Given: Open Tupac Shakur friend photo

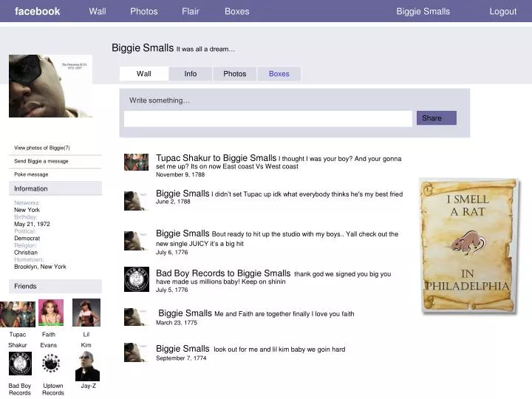Looking at the screenshot, I should tap(18, 314).
